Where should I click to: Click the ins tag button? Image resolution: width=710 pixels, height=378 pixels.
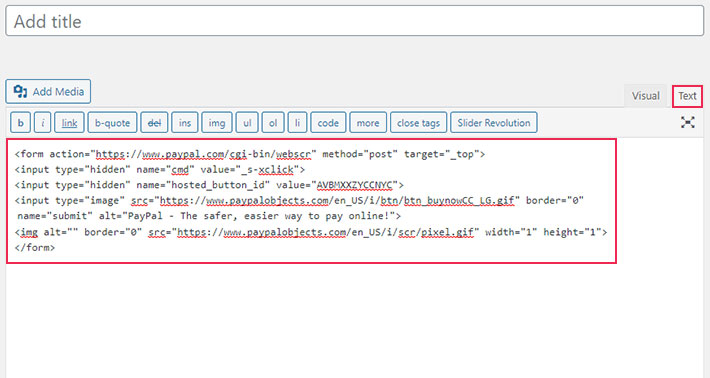pos(185,123)
